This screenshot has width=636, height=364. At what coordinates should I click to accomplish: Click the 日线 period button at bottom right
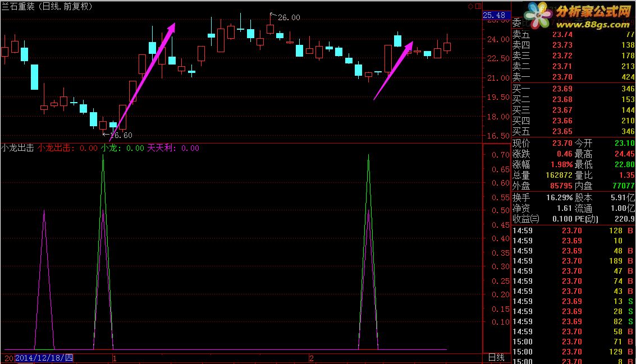(496, 357)
